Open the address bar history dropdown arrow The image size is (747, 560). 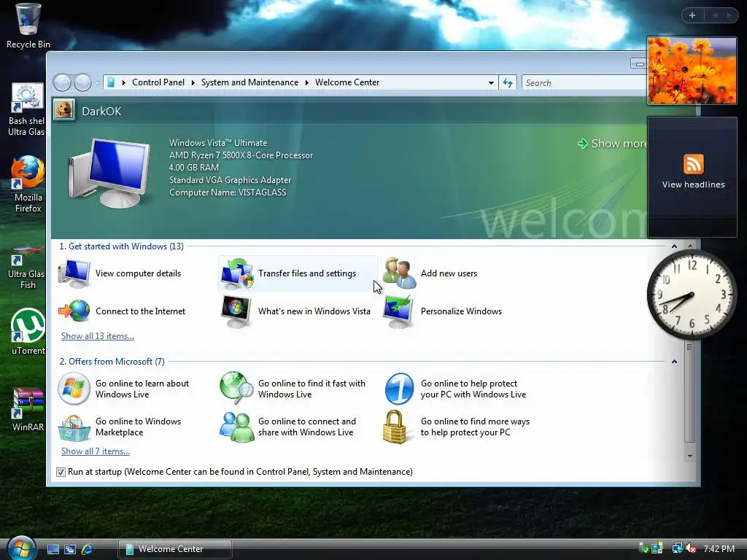pyautogui.click(x=491, y=83)
